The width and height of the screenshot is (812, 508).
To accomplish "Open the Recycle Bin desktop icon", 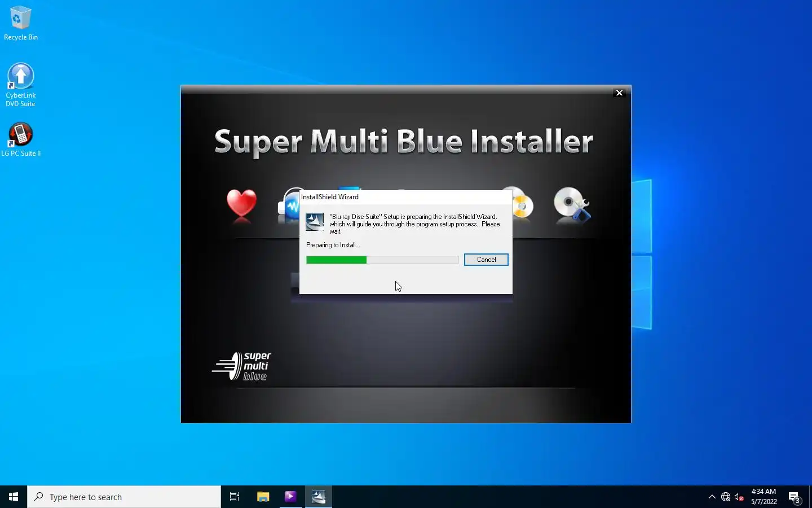I will tap(21, 23).
